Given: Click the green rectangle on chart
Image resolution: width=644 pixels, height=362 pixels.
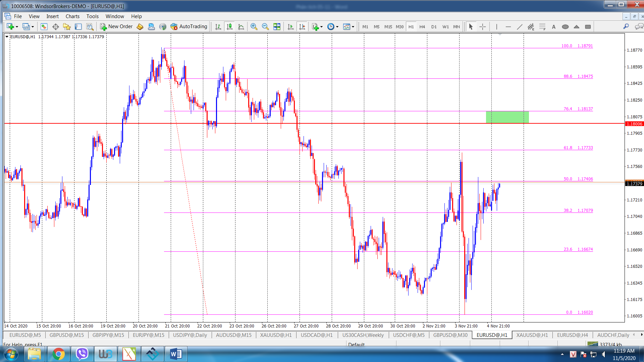Looking at the screenshot, I should (507, 117).
